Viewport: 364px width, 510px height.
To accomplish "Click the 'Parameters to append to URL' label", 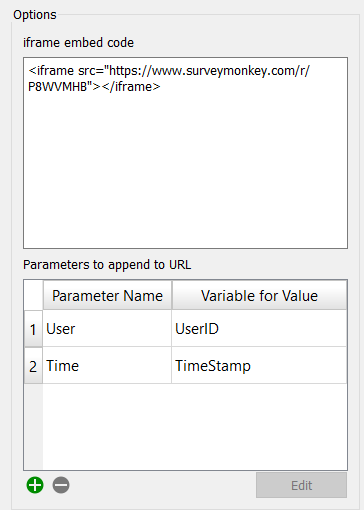I will pos(107,265).
